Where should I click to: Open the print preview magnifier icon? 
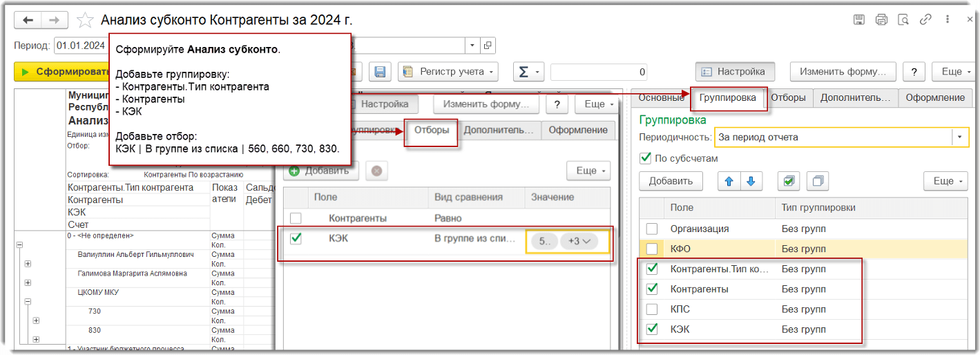[x=903, y=20]
